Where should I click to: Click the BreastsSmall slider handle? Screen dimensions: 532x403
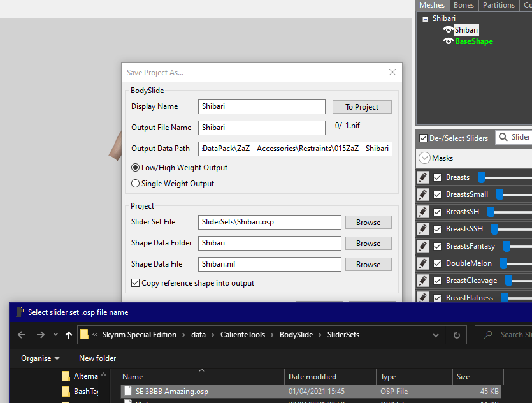pos(500,195)
